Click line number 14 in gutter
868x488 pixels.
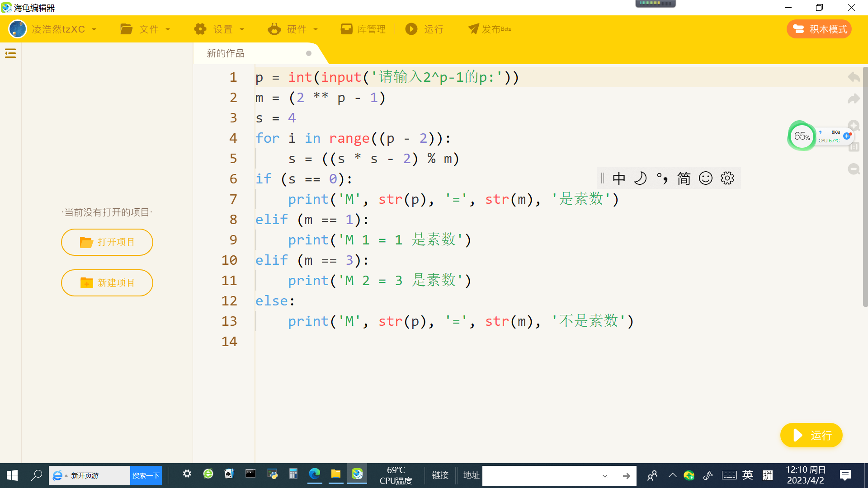pos(229,342)
